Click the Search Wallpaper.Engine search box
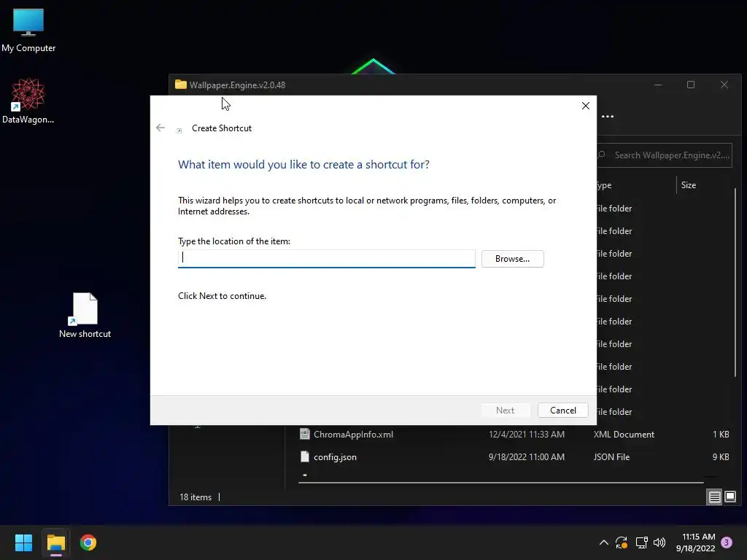 coord(665,155)
